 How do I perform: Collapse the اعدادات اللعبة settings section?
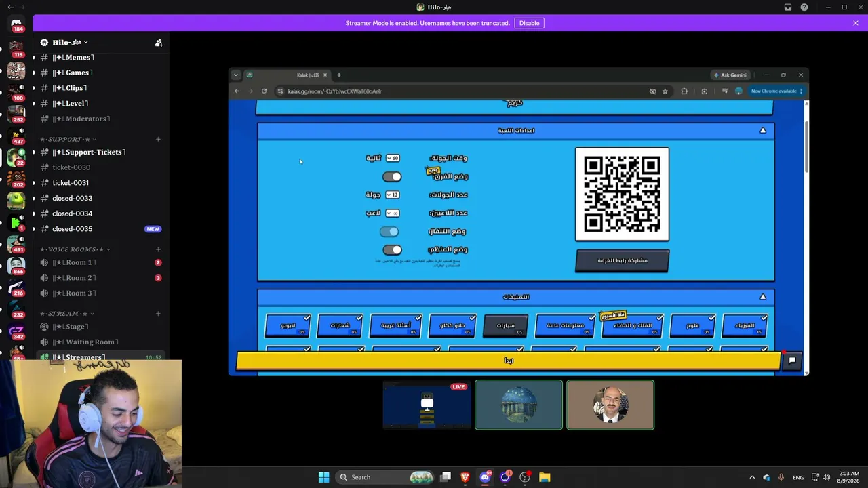pyautogui.click(x=763, y=130)
